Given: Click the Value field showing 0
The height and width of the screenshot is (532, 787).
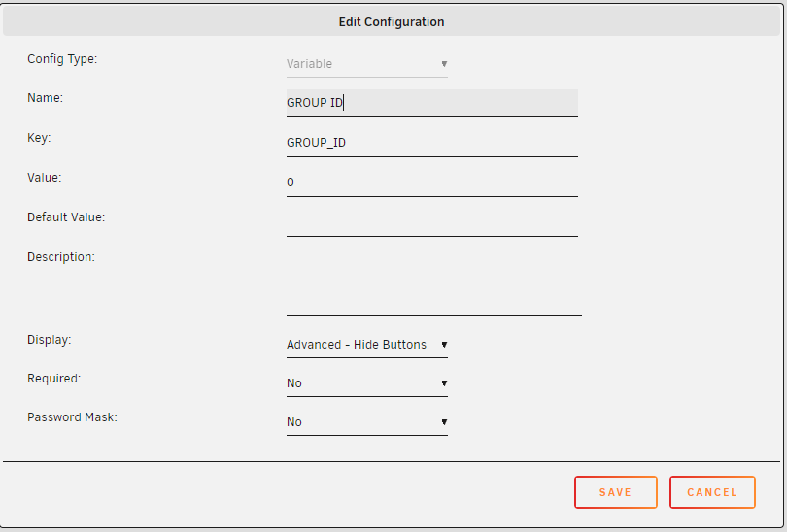Looking at the screenshot, I should pyautogui.click(x=432, y=183).
